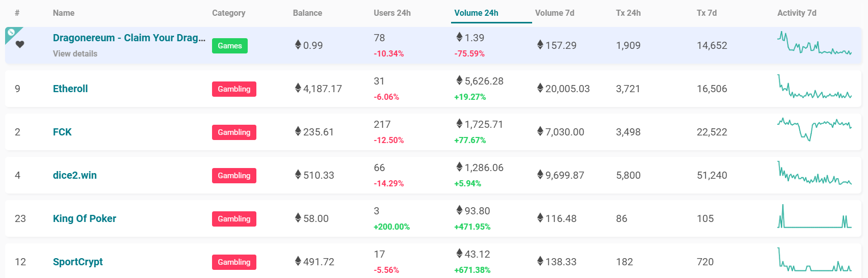Click Gambling tag in King Of Poker row

tap(234, 219)
